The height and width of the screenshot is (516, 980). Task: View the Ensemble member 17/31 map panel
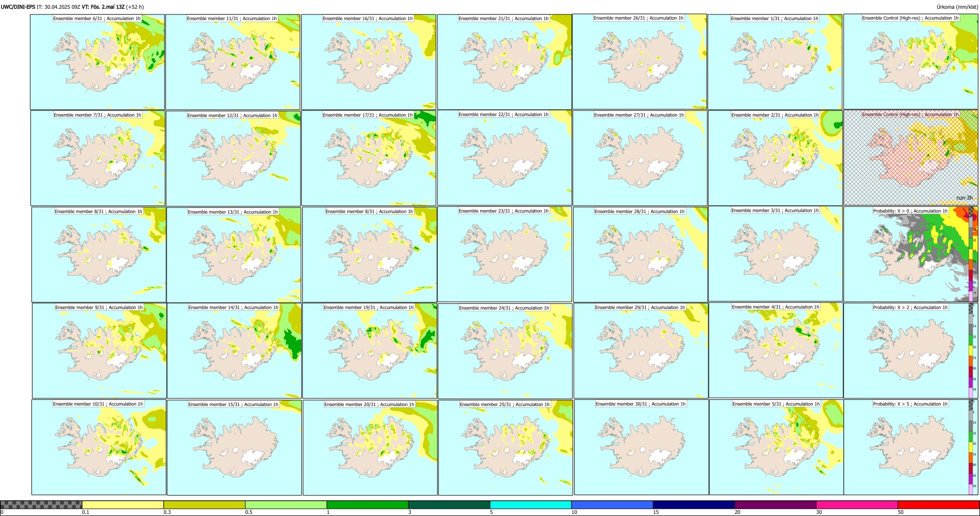pos(369,158)
